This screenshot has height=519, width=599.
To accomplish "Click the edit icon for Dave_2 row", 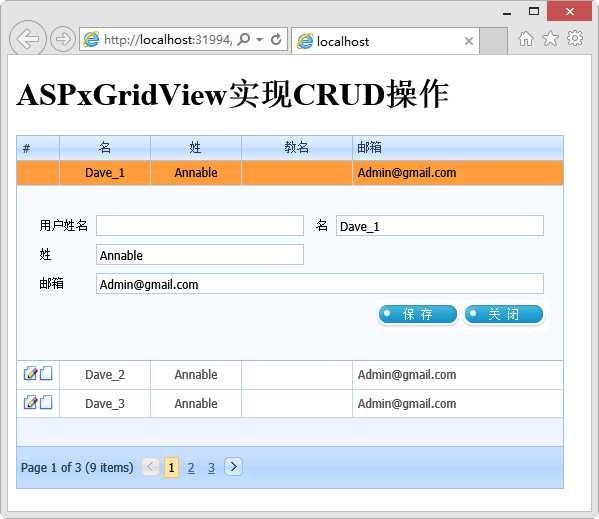I will [30, 373].
